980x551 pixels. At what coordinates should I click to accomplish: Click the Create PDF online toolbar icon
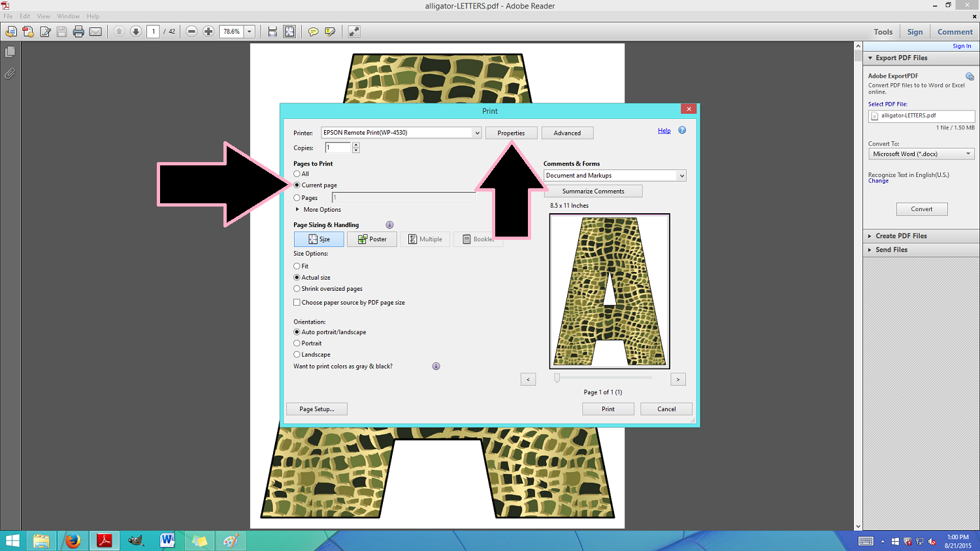point(11,31)
